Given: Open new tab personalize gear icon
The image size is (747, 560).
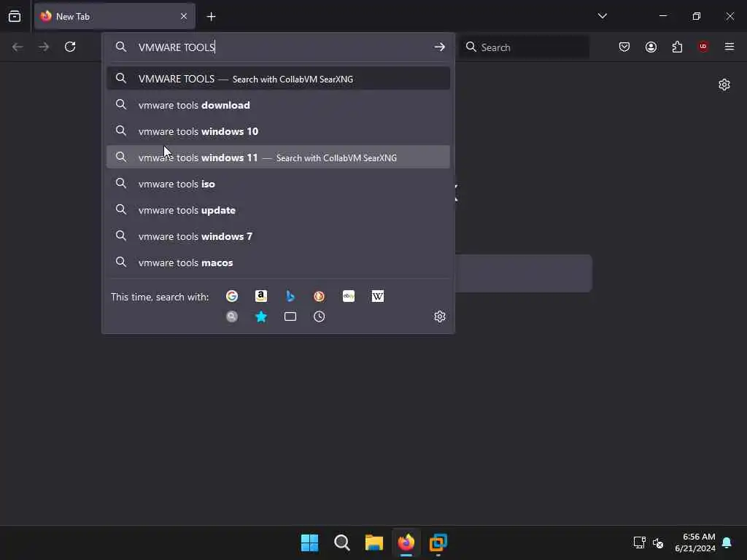Looking at the screenshot, I should click(x=724, y=85).
